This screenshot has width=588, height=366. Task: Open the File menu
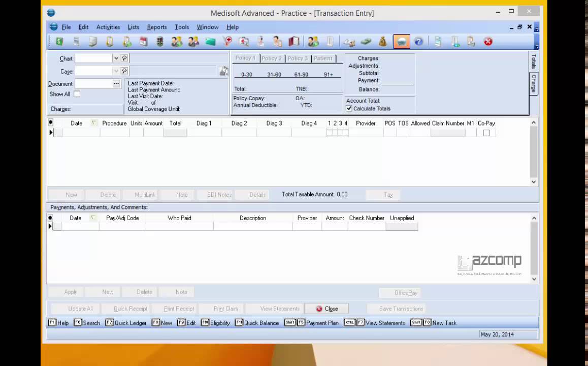click(x=67, y=27)
